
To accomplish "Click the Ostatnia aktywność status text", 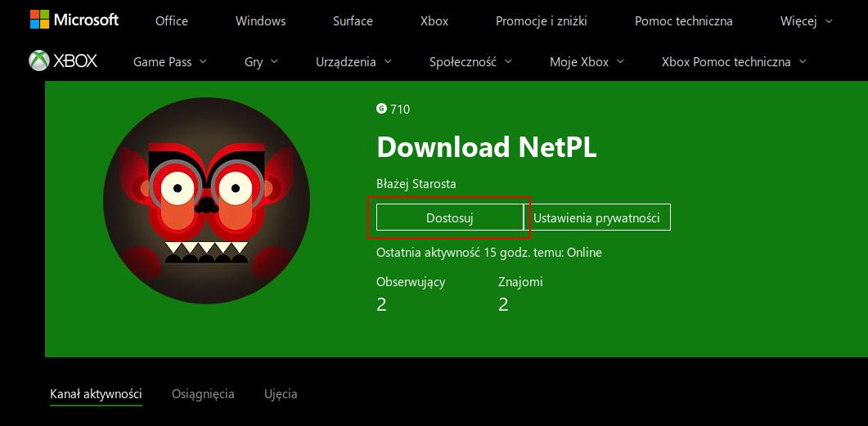I will coord(488,253).
